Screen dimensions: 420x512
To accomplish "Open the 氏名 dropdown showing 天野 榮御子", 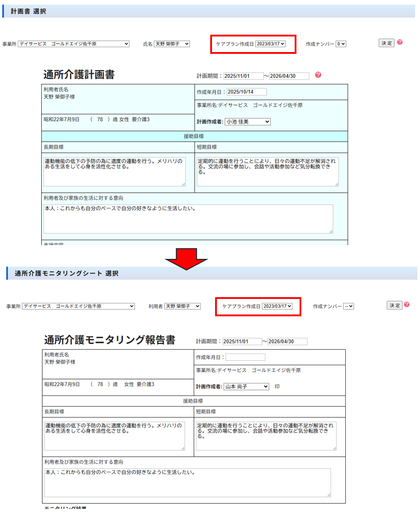I will pyautogui.click(x=172, y=44).
